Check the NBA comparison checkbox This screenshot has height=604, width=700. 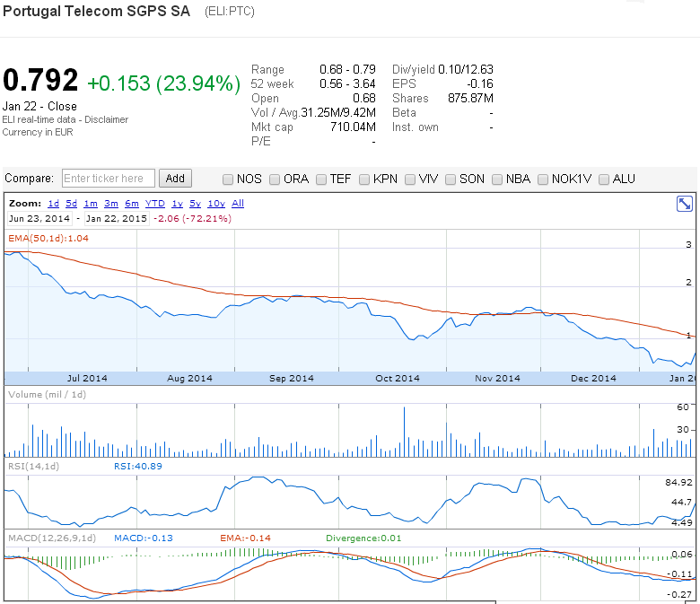497,179
